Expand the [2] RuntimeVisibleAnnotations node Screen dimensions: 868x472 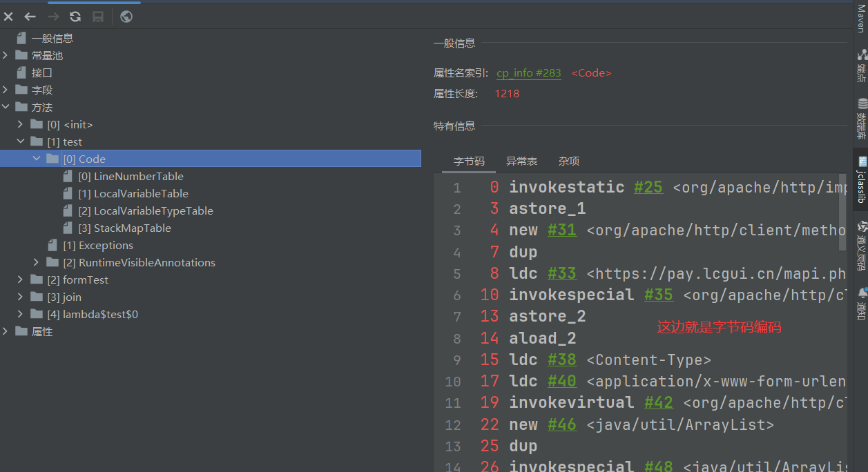[x=37, y=262]
